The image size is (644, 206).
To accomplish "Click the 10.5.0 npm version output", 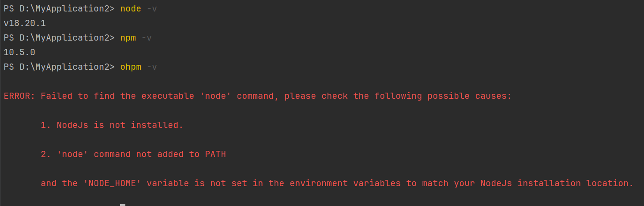I will (x=19, y=52).
